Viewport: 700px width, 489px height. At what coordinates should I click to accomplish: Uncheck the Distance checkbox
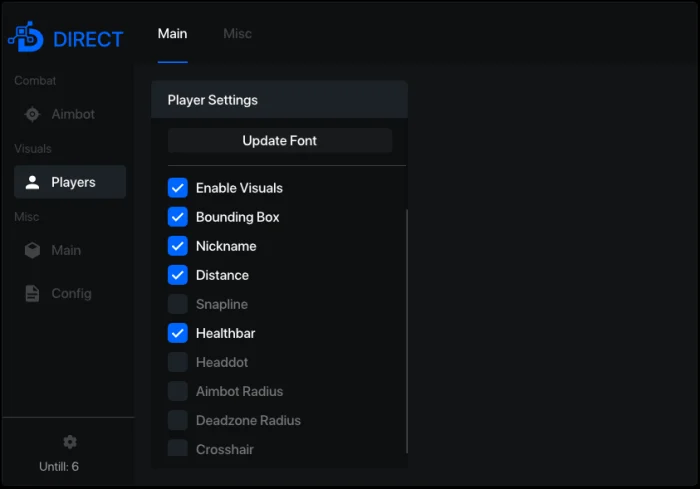tap(178, 275)
